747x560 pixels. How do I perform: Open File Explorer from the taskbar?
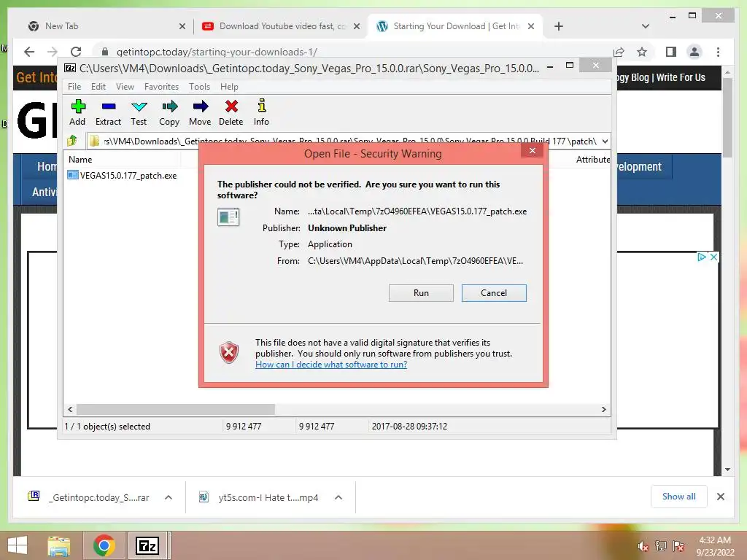[x=58, y=545]
